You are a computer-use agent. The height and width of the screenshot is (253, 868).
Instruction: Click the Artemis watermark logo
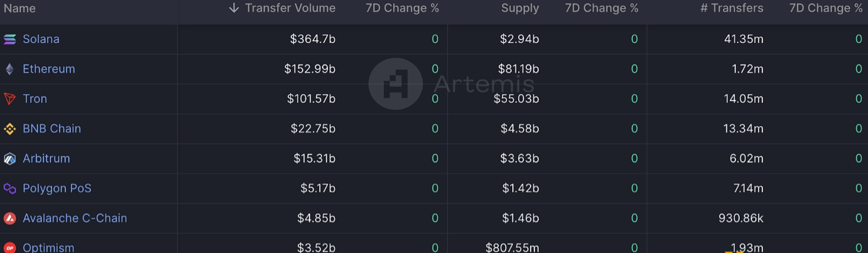click(395, 84)
